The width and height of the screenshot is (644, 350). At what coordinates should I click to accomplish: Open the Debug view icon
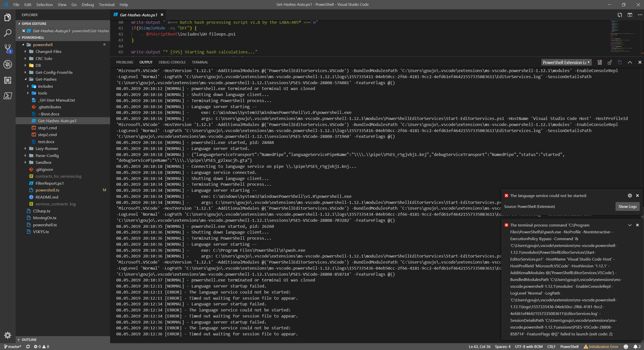tap(8, 65)
